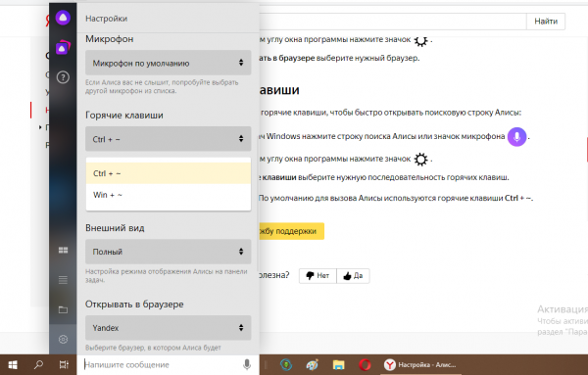
Task: Click the Открывать в браузере heading
Action: 134,305
